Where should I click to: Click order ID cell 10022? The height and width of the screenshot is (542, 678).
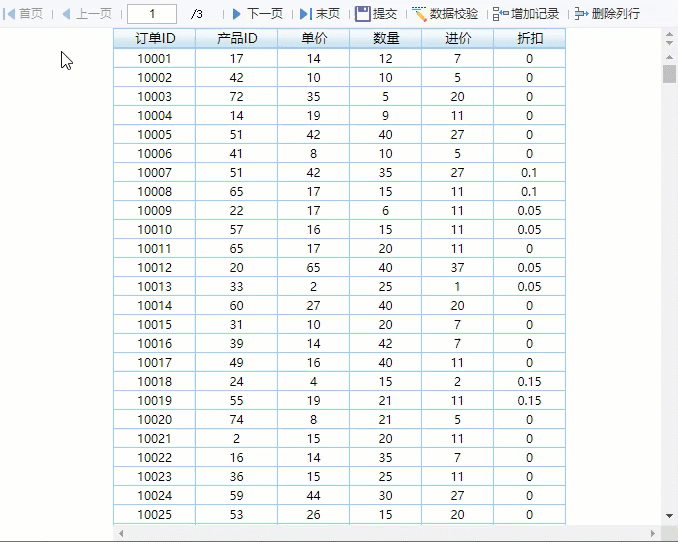coord(155,458)
